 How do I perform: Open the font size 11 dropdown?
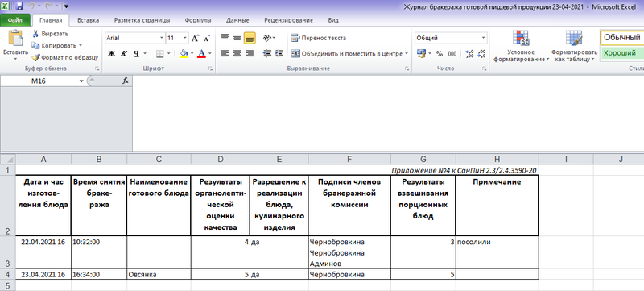coord(185,38)
